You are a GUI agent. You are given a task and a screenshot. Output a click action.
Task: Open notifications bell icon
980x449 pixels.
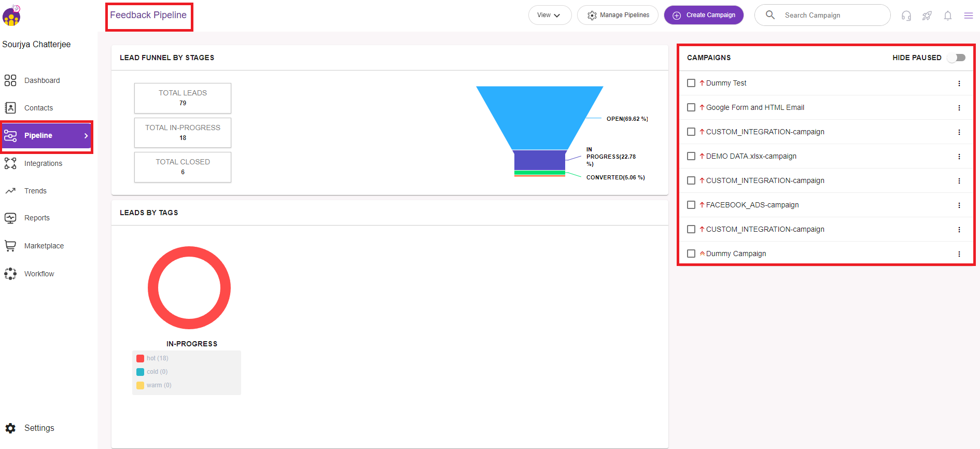tap(947, 16)
